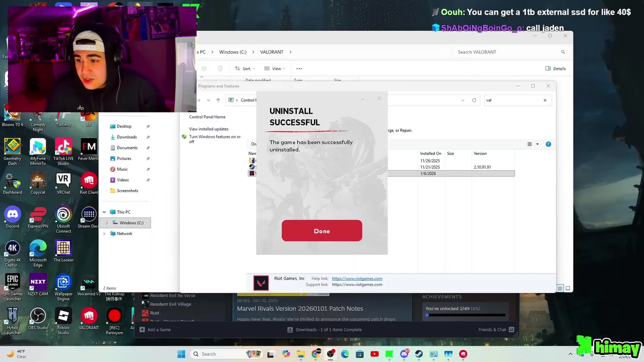
Task: Open Copycat desktop icon
Action: pos(38,184)
